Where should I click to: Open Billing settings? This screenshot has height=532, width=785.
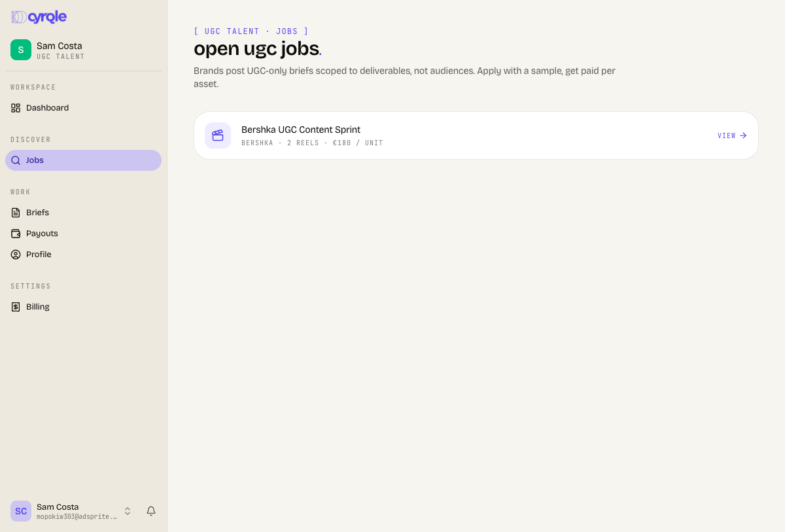click(x=83, y=307)
